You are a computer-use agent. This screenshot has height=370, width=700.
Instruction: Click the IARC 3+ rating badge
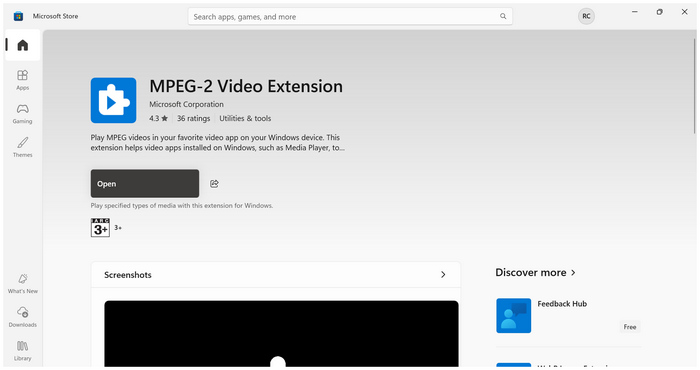(100, 228)
